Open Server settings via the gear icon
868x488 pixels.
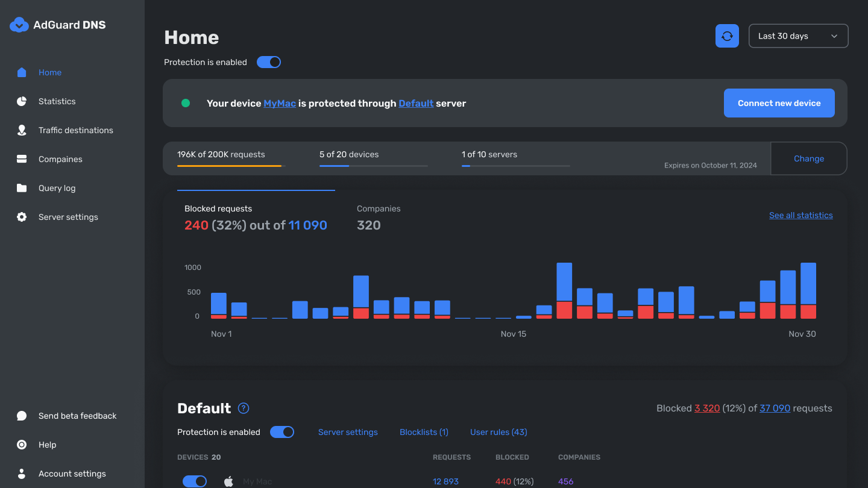22,216
